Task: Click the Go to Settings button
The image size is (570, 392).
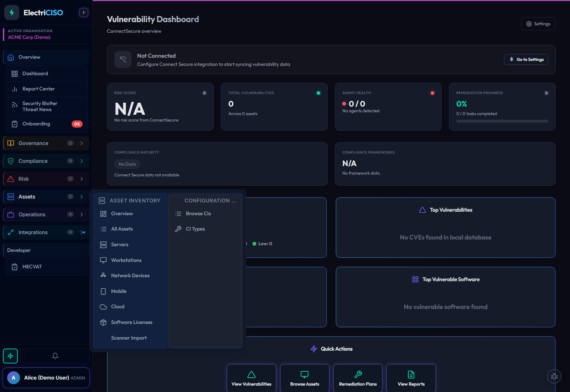Action: [526, 60]
